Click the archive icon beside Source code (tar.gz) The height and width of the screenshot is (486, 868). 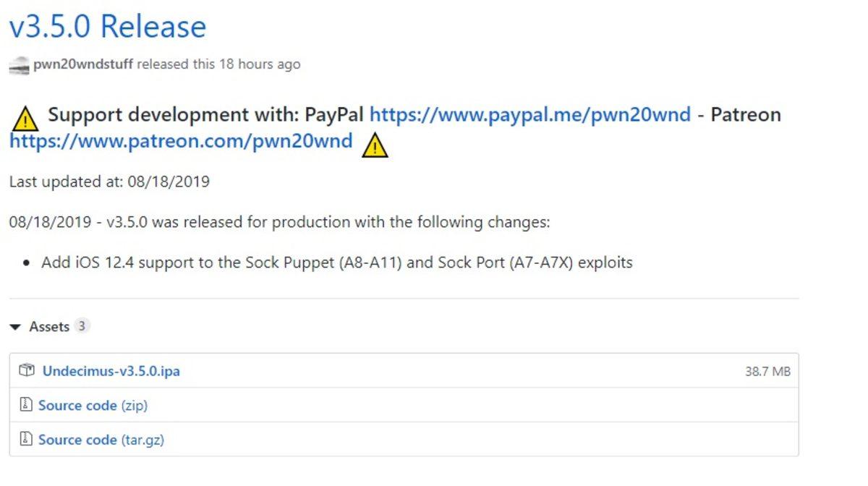[26, 439]
